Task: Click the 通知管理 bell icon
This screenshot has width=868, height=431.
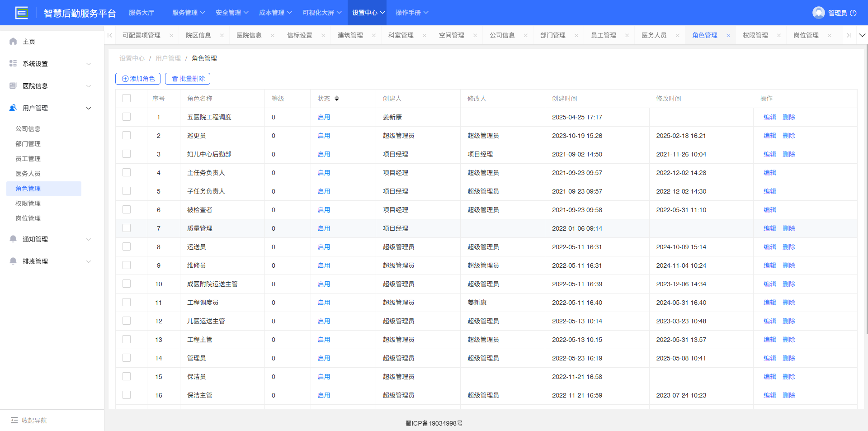Action: 13,239
